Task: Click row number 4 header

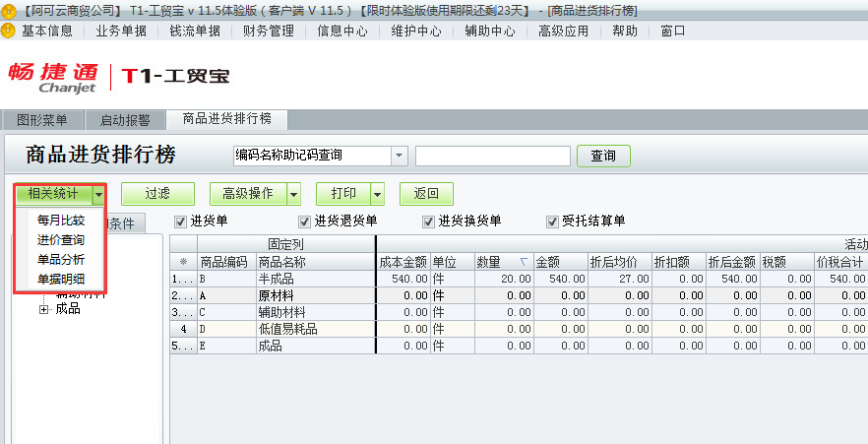Action: click(183, 330)
